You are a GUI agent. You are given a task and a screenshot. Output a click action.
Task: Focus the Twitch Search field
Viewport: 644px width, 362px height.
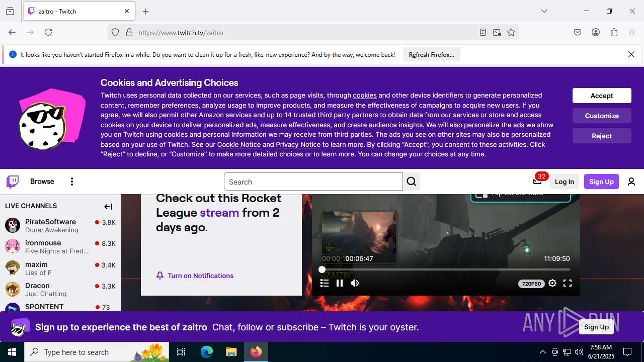coord(313,182)
